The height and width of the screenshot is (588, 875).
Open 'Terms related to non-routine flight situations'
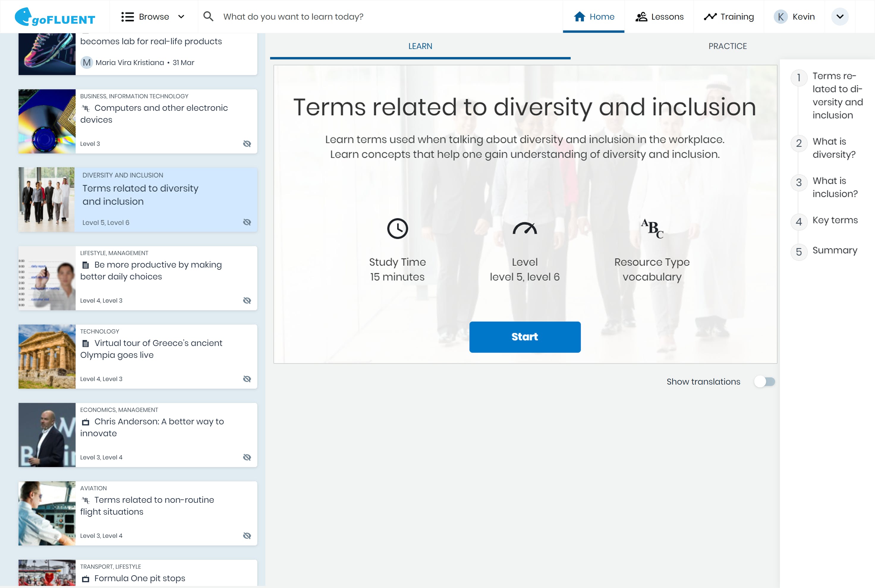pyautogui.click(x=147, y=506)
